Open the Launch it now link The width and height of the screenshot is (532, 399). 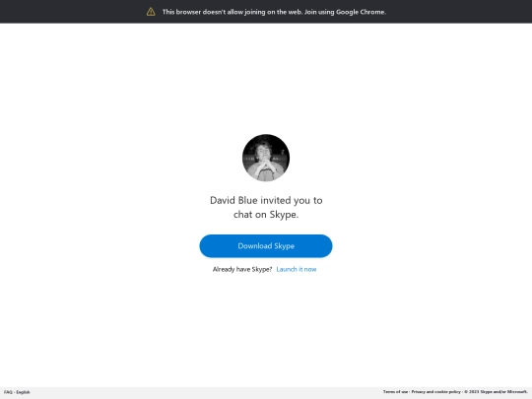(x=297, y=269)
